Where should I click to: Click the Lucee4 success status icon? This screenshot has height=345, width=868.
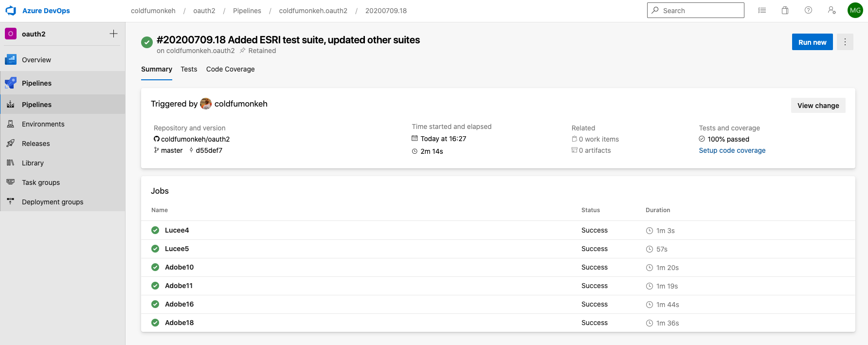155,230
